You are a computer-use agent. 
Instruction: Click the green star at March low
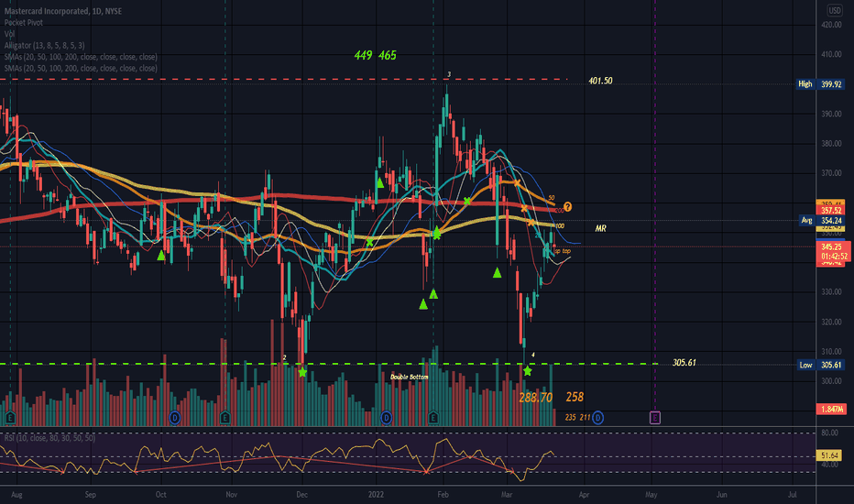(527, 371)
